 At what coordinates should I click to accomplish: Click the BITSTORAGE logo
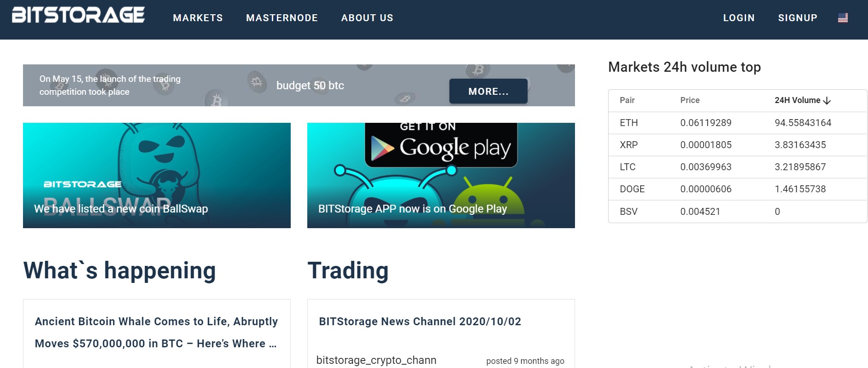[x=78, y=15]
